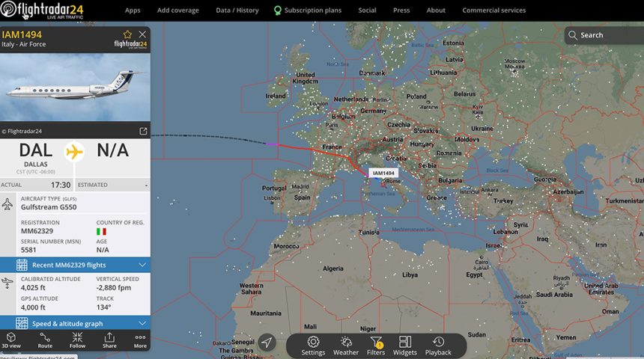The height and width of the screenshot is (359, 644).
Task: Open aircraft photo in new window
Action: [x=143, y=131]
